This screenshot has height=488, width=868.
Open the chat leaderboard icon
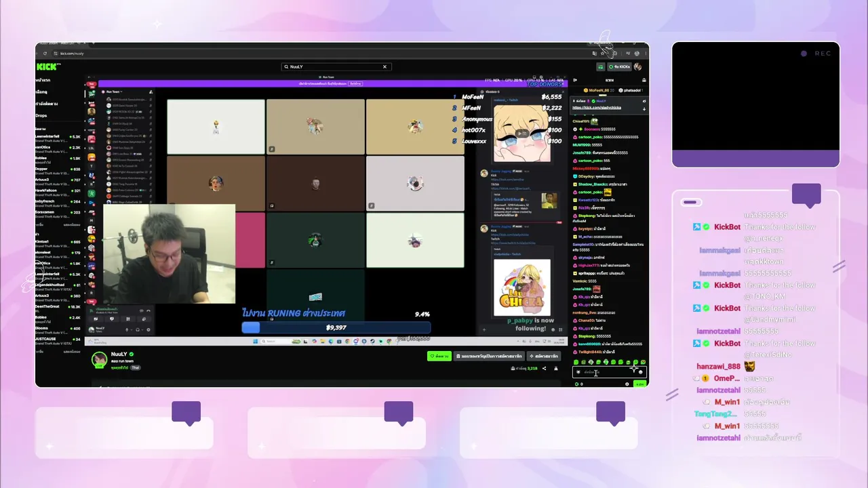click(x=643, y=80)
